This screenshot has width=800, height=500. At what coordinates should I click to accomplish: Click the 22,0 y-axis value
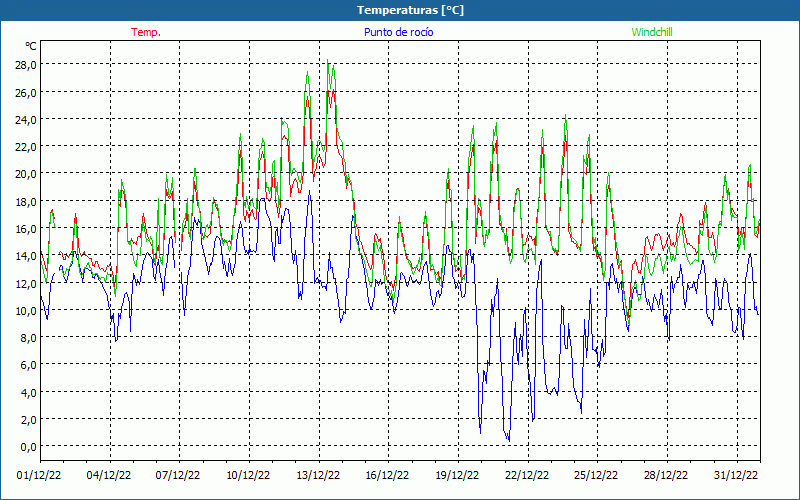[27, 146]
